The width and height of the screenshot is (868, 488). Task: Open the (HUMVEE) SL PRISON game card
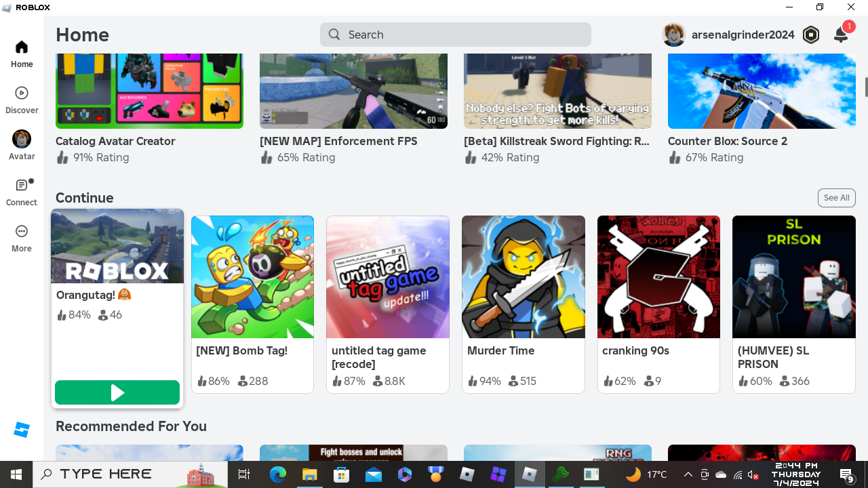pyautogui.click(x=794, y=304)
